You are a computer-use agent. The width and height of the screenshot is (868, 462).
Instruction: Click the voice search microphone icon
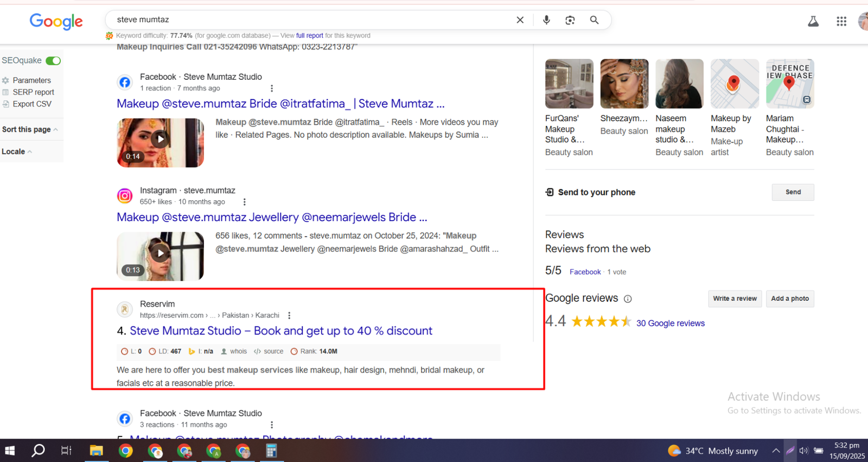[546, 20]
